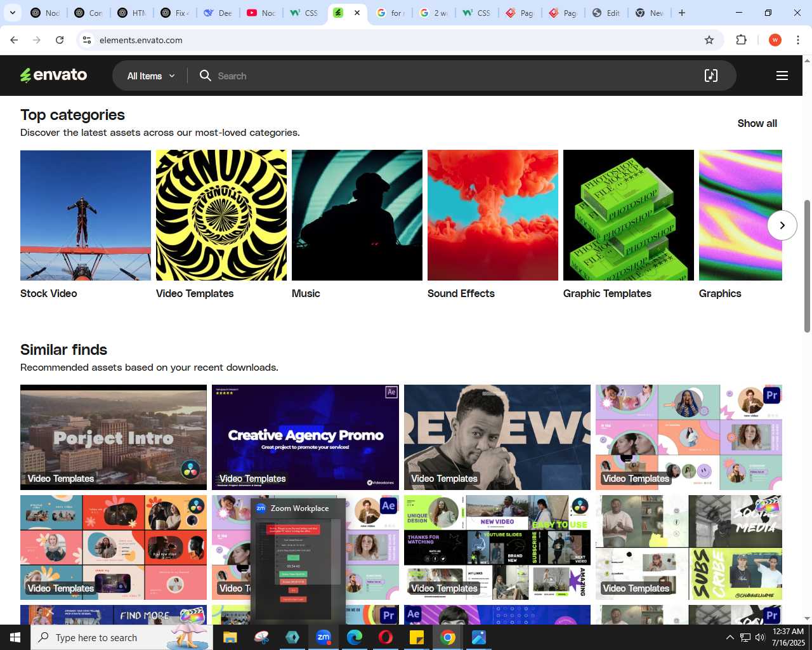Click the Graphic Templates category label
Viewport: 812px width, 650px height.
(x=607, y=293)
